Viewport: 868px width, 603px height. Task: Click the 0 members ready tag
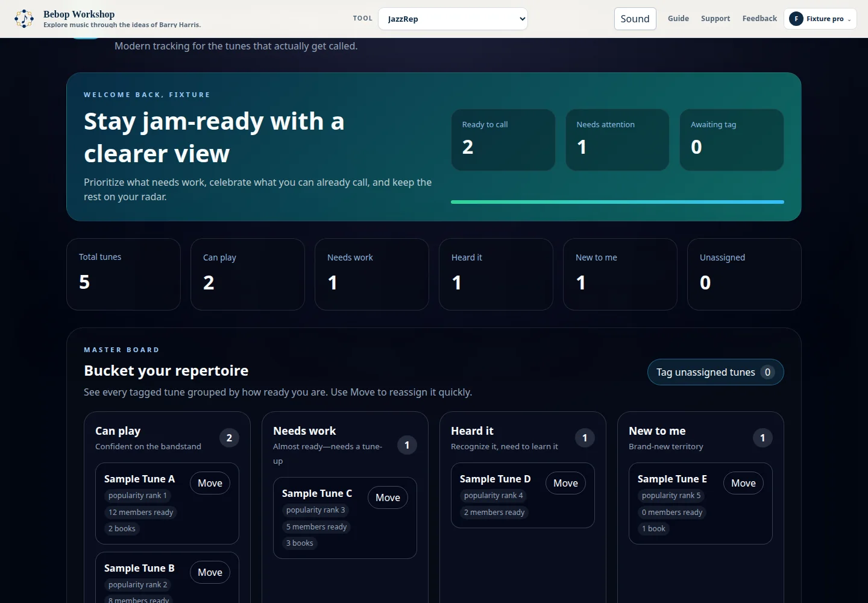(672, 513)
